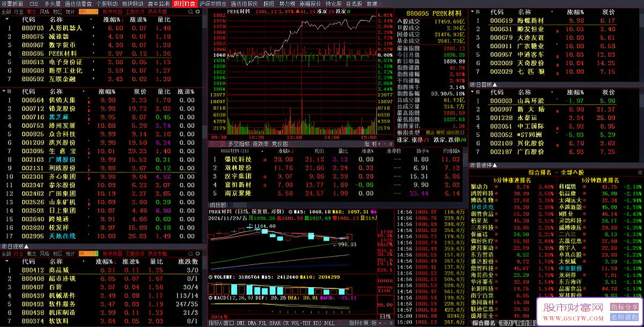Toggle the circle icon before MACD(12,26,9) label

pos(211,298)
